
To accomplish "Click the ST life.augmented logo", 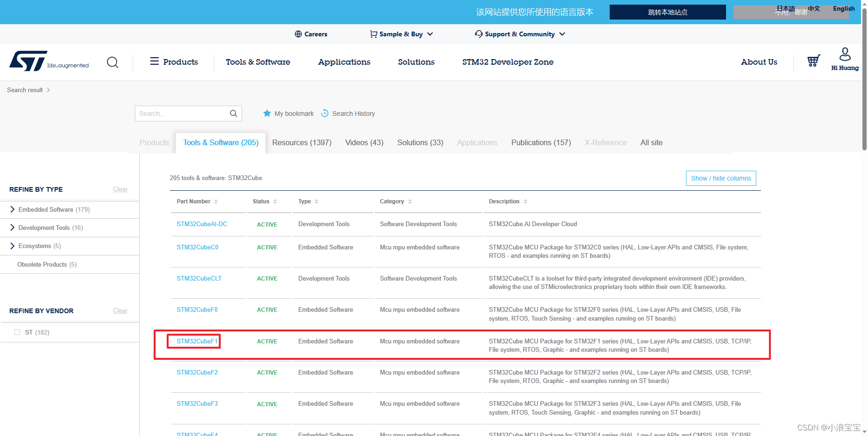I will point(49,61).
